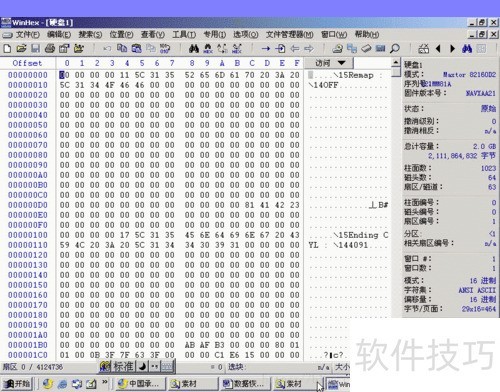
Task: Open the soft keyboard on the IME bar
Action: point(167,366)
